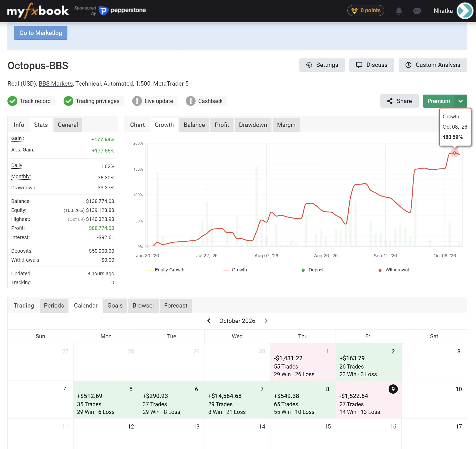
Task: Click the Oct 08 growth chart marker
Action: click(454, 153)
